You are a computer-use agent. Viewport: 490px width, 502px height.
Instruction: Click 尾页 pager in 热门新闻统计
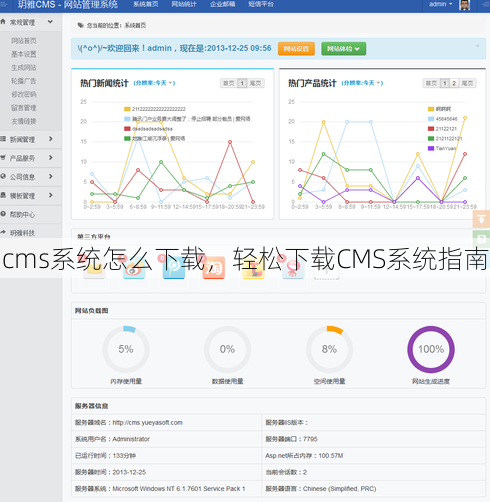click(x=256, y=83)
